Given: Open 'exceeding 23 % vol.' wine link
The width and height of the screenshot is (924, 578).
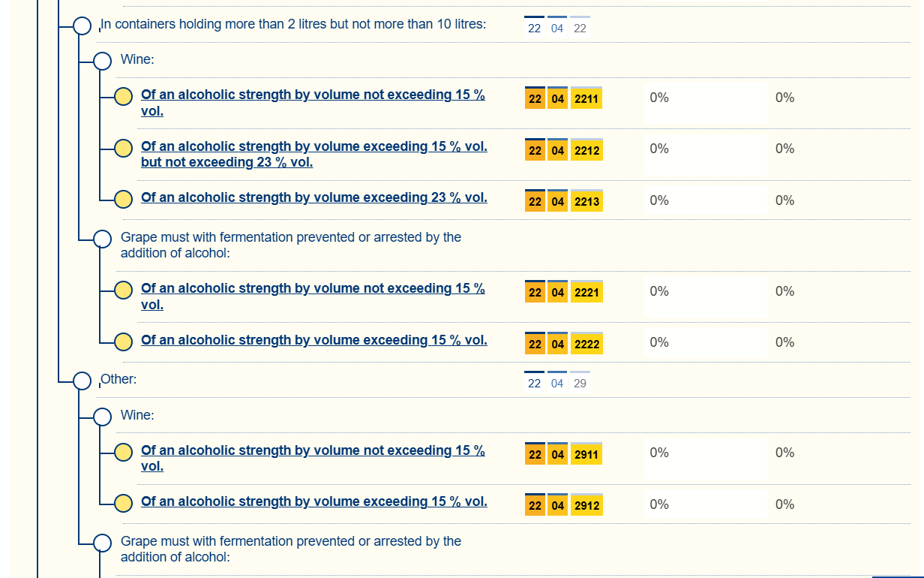Looking at the screenshot, I should (x=313, y=197).
